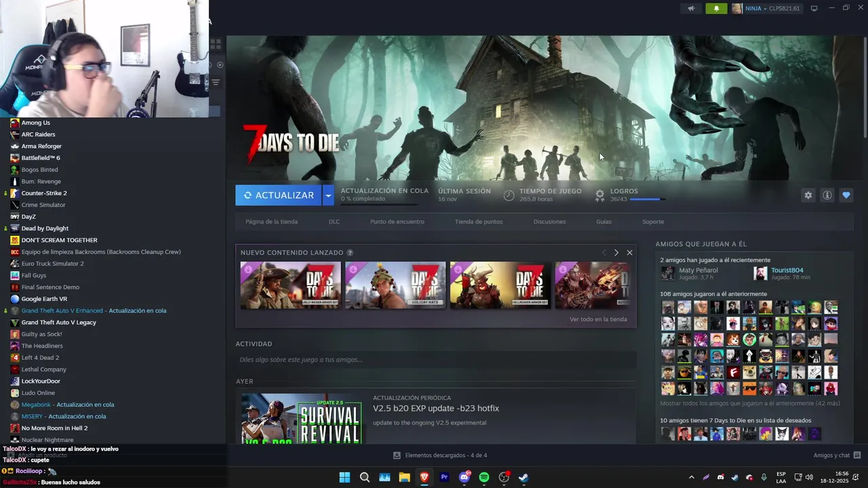Open Spotify from the taskbar

(484, 477)
